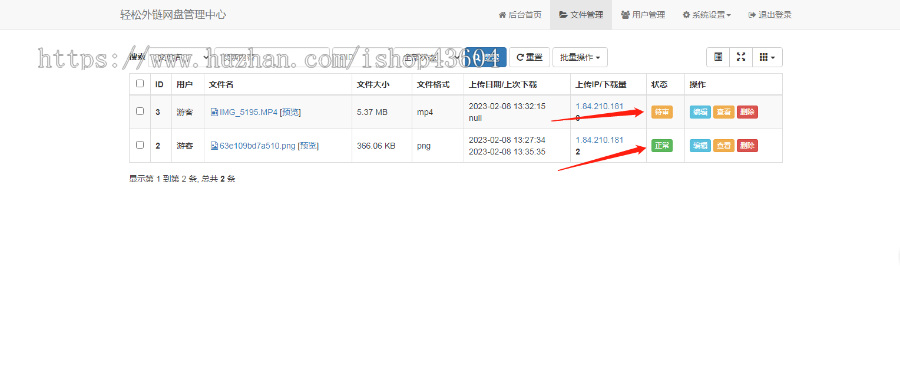This screenshot has height=385, width=900.
Task: Check the checkbox for row ID 2
Action: coord(140,145)
